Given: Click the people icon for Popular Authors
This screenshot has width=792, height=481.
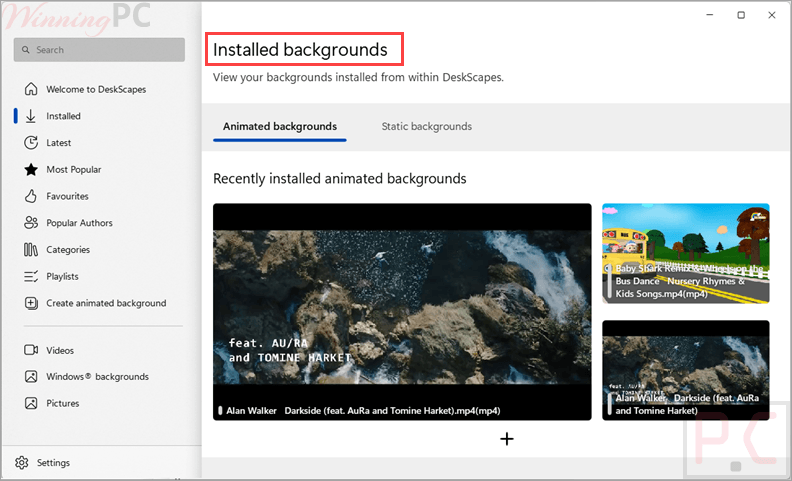Looking at the screenshot, I should coord(31,223).
